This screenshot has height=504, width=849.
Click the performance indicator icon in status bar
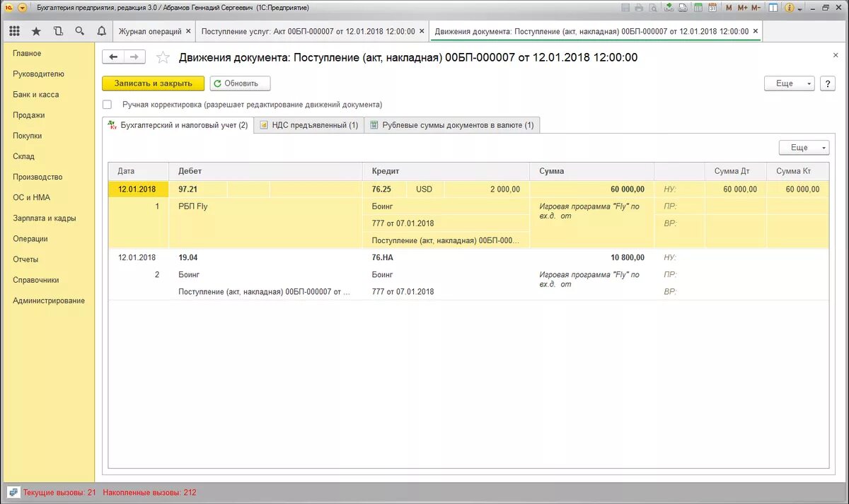coord(13,492)
